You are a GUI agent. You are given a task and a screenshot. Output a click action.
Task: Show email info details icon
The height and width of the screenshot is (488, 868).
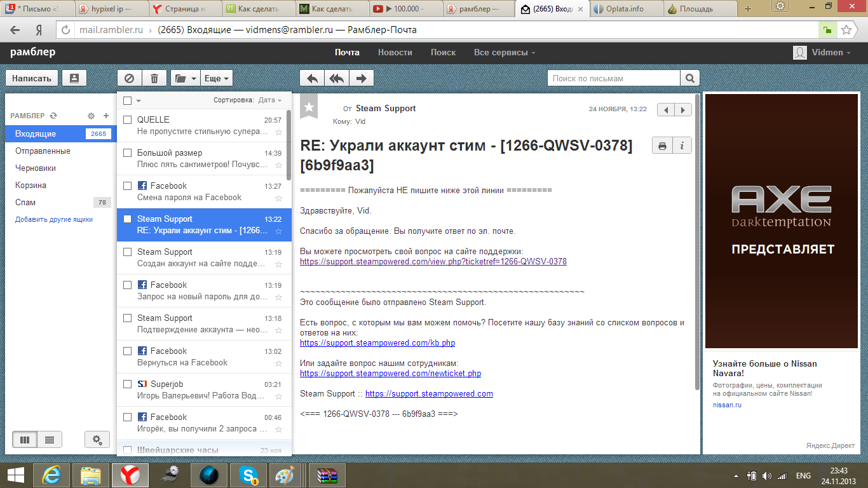click(x=682, y=146)
